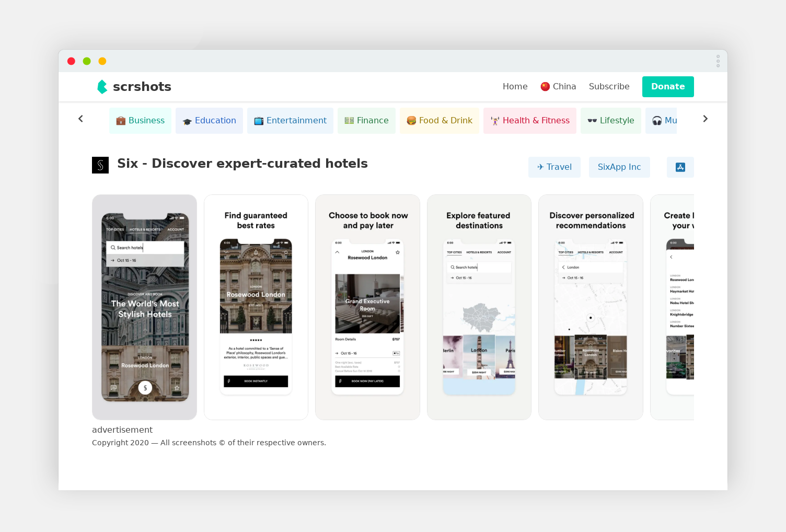Select the Entertainment category
Image resolution: width=786 pixels, height=532 pixels.
(x=290, y=121)
